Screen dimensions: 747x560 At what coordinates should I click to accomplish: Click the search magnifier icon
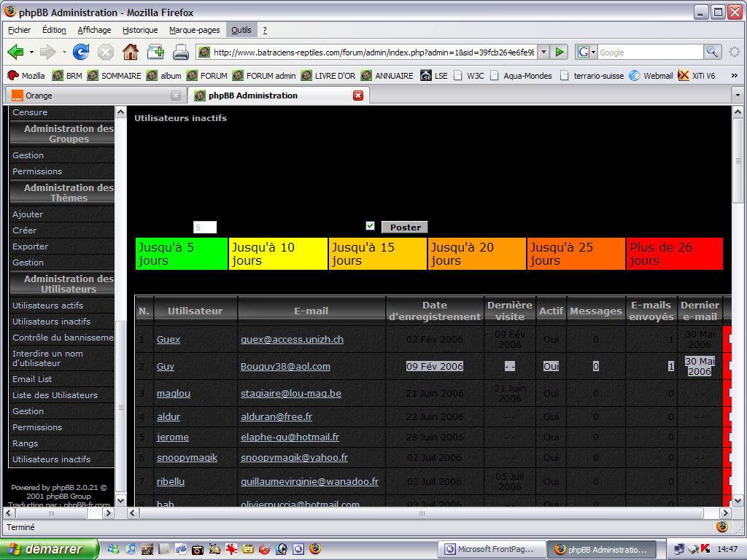[x=712, y=52]
